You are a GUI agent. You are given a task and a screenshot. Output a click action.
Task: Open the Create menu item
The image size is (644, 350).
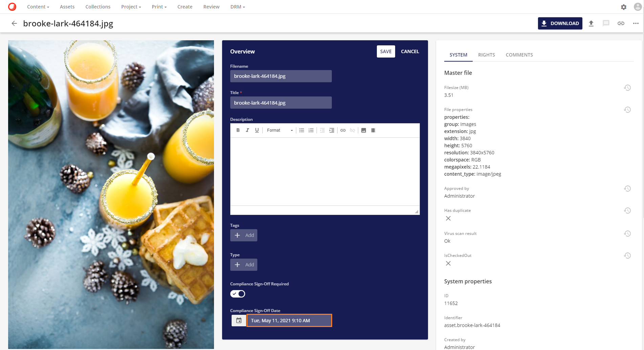(185, 7)
